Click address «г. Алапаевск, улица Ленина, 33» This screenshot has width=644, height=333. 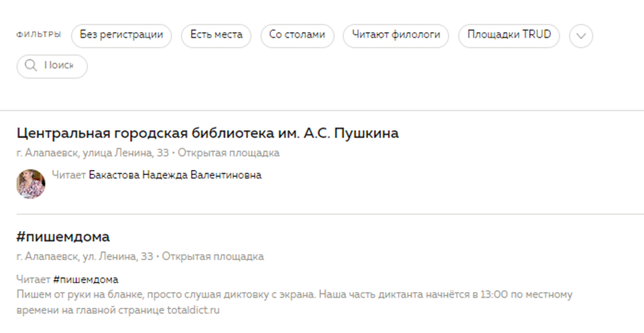pyautogui.click(x=92, y=153)
